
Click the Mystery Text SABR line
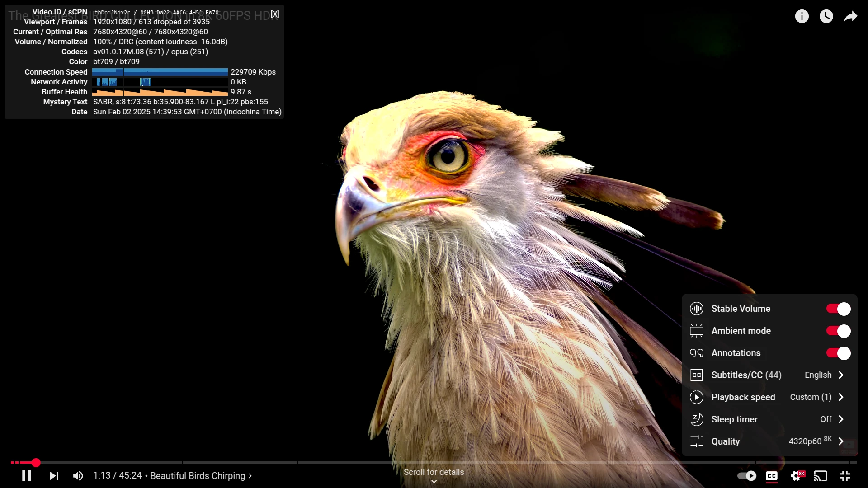tap(180, 102)
